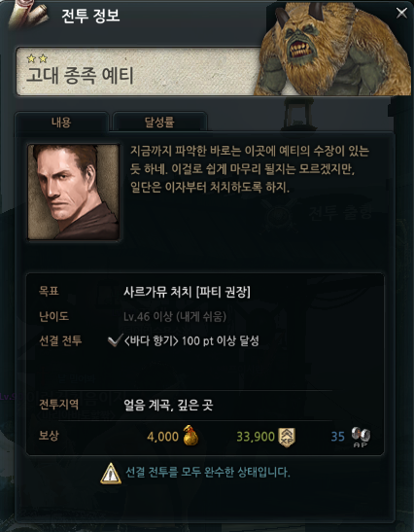Click the warning triangle icon
This screenshot has height=532, width=414.
[111, 474]
